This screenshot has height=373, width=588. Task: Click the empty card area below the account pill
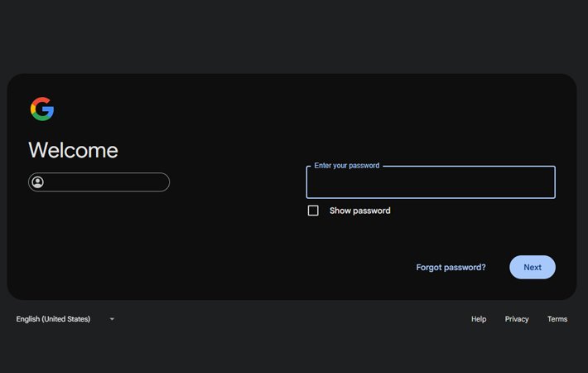[124, 249]
